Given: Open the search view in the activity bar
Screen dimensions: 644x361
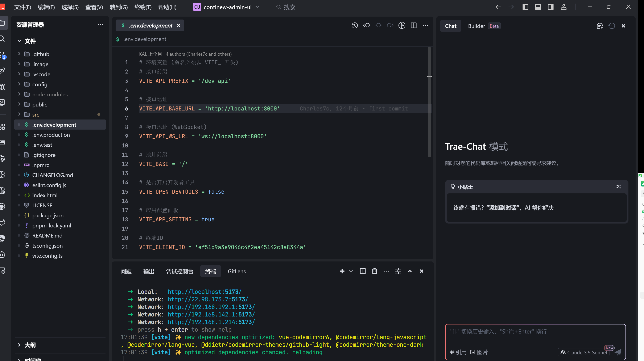Looking at the screenshot, I should (3, 39).
